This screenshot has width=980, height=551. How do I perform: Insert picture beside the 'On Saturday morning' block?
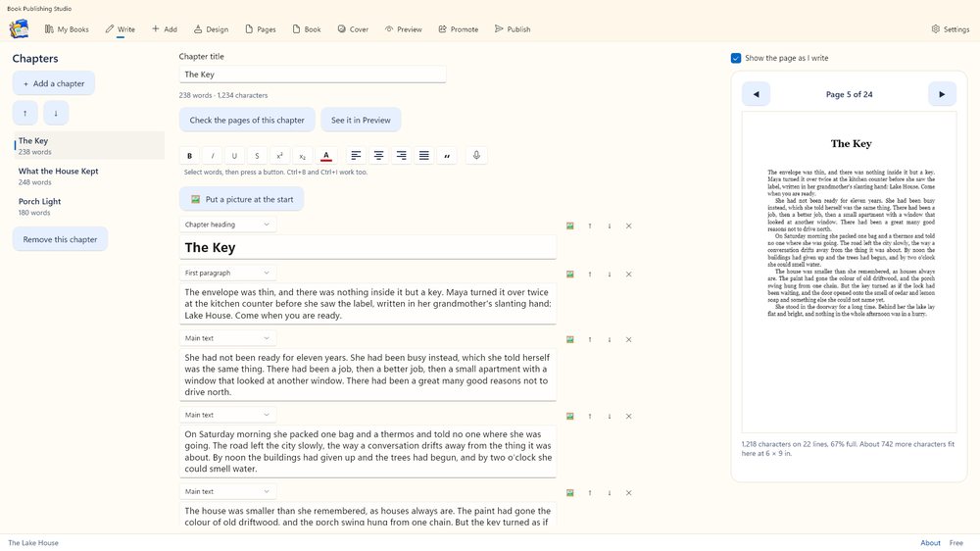tap(570, 416)
